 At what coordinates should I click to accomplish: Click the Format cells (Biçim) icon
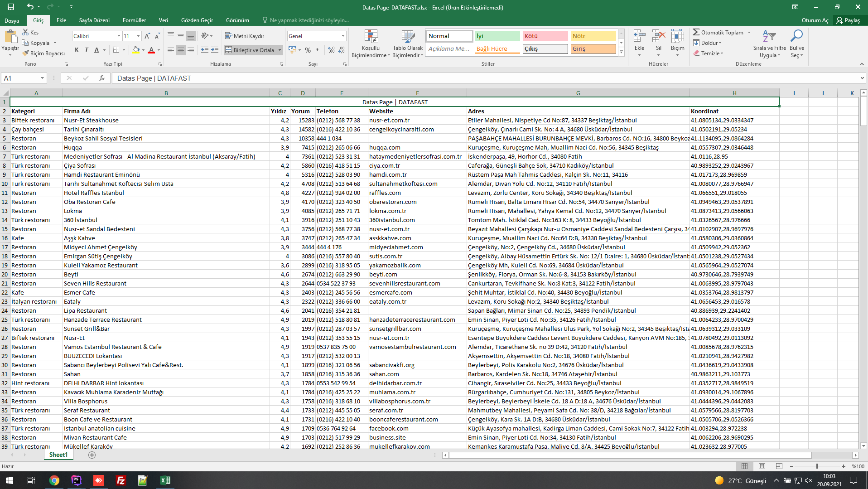click(x=678, y=37)
